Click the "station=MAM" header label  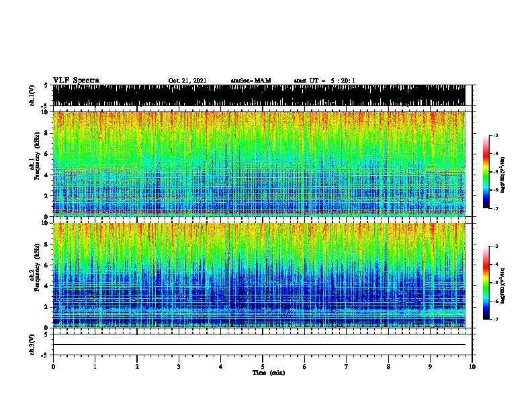click(x=251, y=81)
